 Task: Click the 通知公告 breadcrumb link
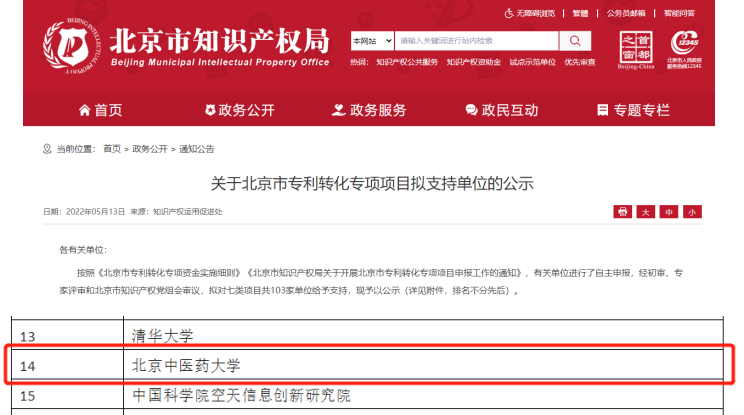click(x=197, y=149)
